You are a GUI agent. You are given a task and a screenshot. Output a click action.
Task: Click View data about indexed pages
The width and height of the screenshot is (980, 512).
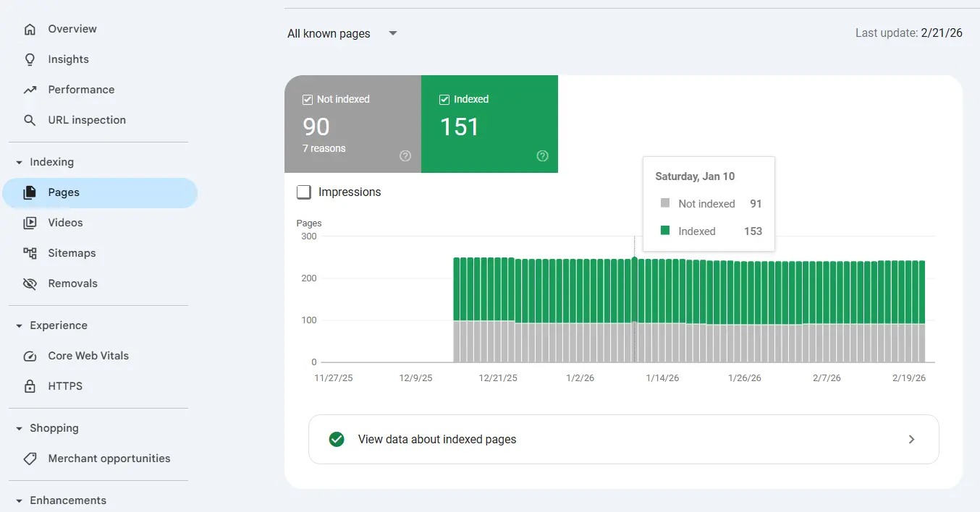pyautogui.click(x=437, y=439)
